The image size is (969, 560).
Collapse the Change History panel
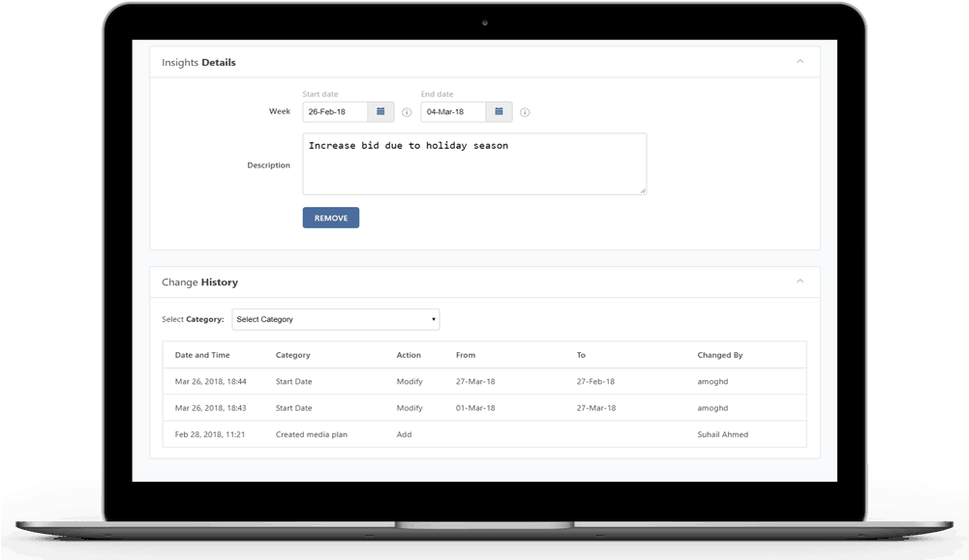[x=800, y=280]
